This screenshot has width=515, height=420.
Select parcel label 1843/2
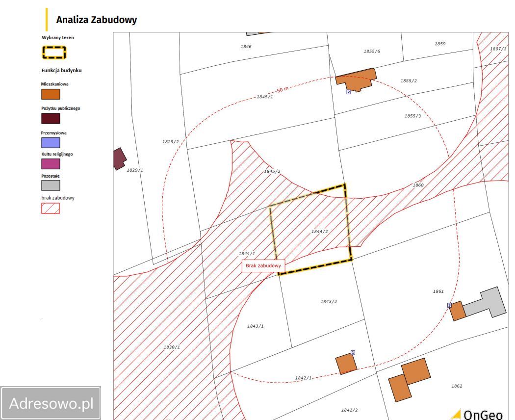[x=329, y=302]
